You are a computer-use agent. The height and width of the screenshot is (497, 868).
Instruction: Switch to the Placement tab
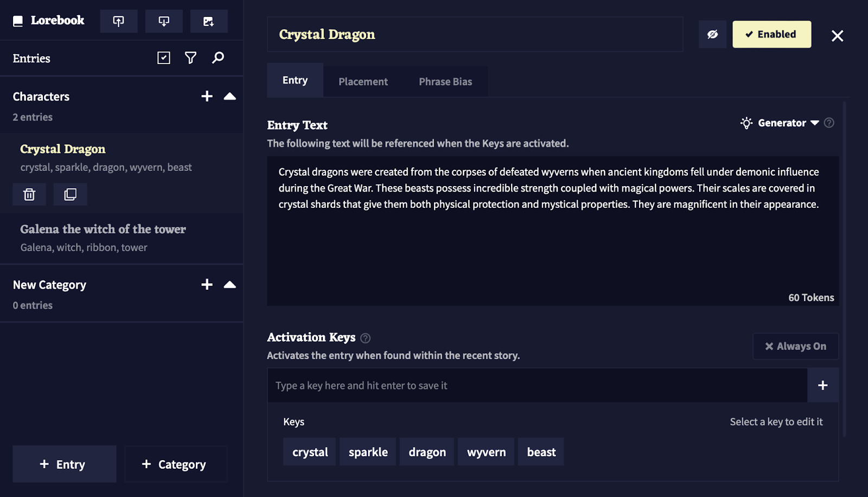[x=363, y=81]
